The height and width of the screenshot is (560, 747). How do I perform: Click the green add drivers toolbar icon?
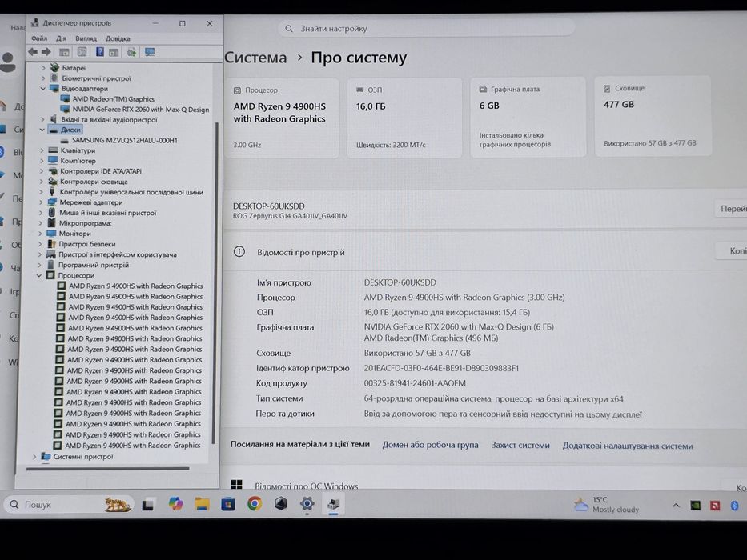tap(131, 52)
